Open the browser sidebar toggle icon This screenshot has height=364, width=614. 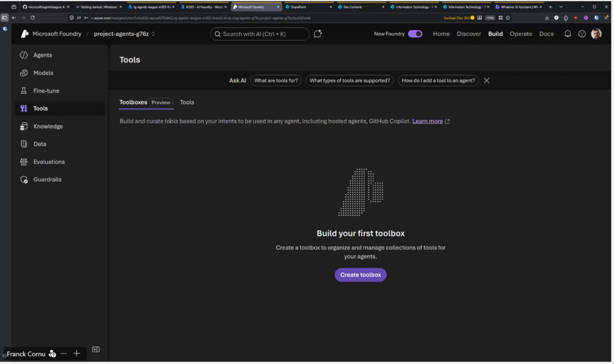tap(5, 17)
